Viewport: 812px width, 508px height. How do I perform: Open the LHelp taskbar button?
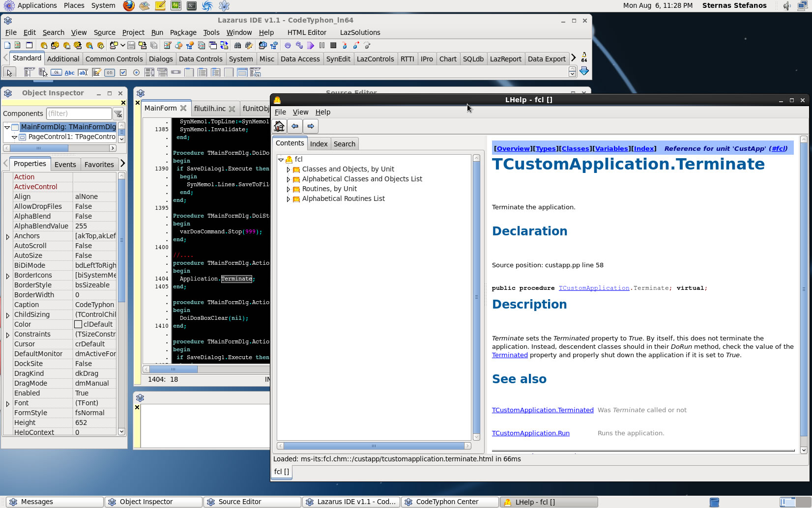549,502
